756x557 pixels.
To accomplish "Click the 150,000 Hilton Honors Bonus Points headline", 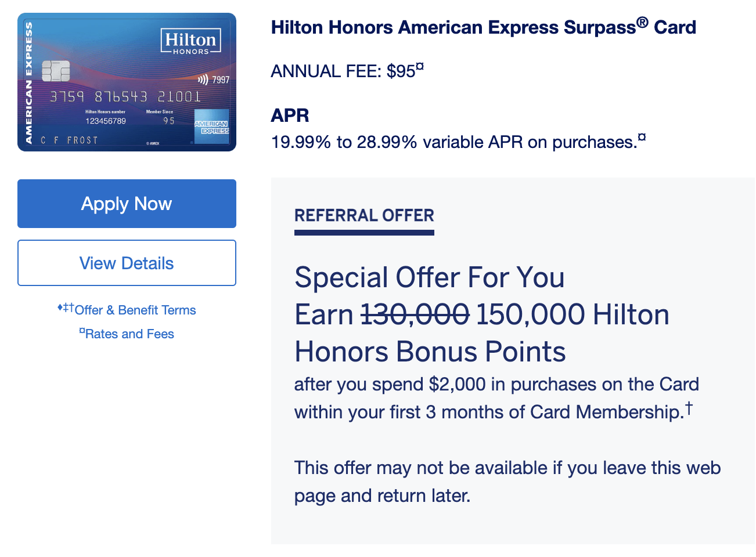I will [482, 333].
